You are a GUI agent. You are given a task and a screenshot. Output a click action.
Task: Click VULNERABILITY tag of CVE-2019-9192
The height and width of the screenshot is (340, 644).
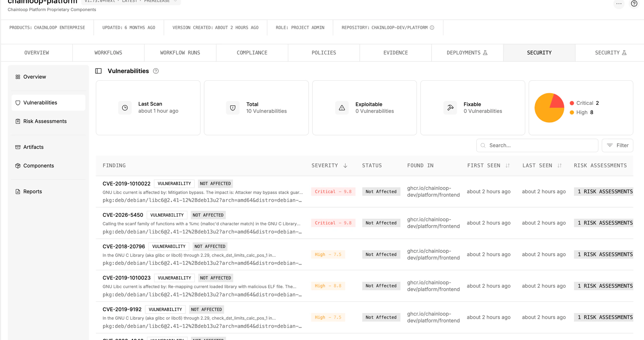point(165,309)
